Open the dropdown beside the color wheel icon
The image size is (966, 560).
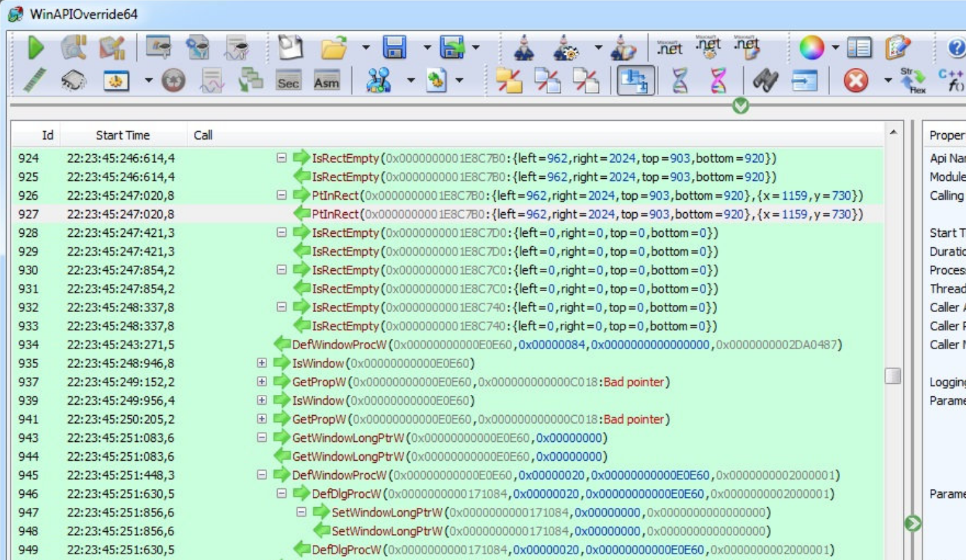pos(836,46)
